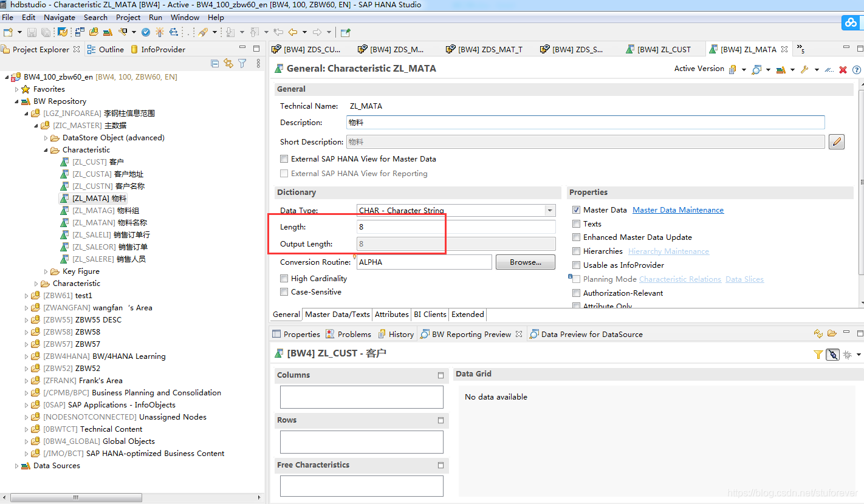Open the Master Data Maintenance link
This screenshot has height=504, width=864.
pos(678,210)
